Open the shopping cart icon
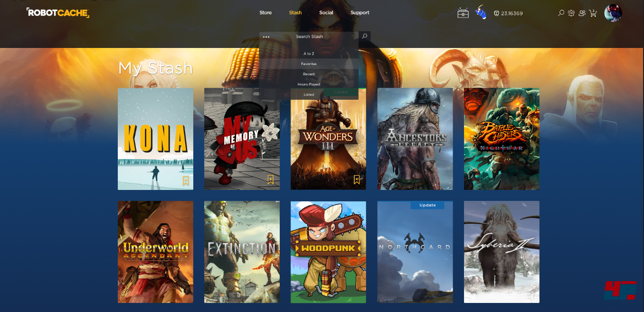The image size is (644, 312). pos(593,13)
